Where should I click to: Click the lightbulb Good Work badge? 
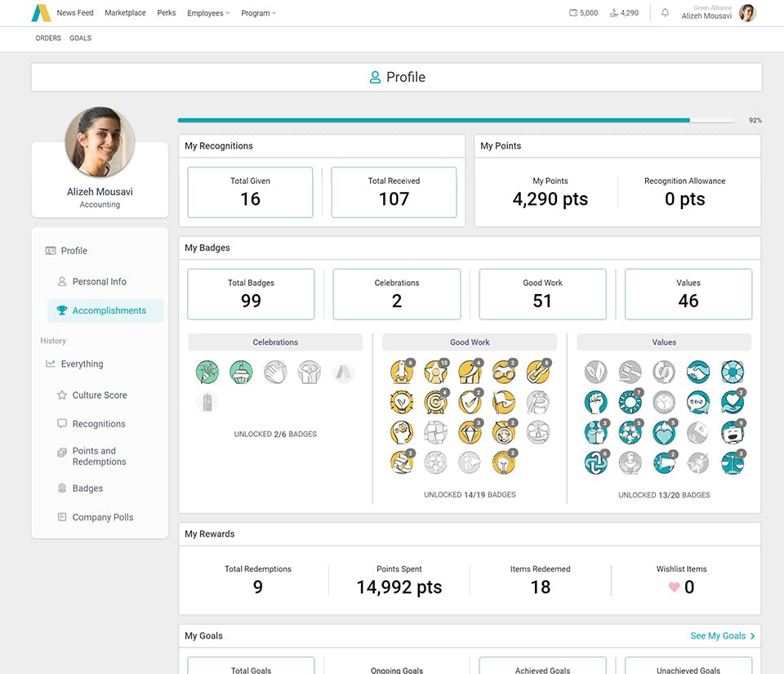[x=504, y=462]
